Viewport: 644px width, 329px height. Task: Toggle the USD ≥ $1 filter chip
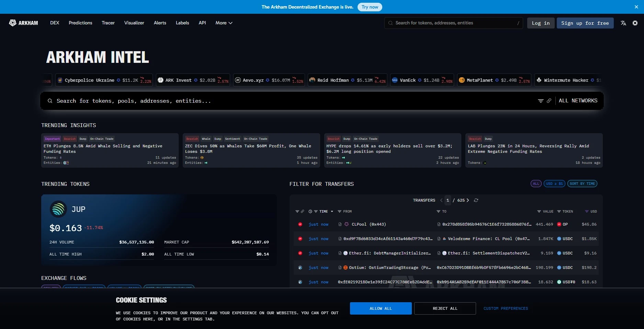pos(554,184)
